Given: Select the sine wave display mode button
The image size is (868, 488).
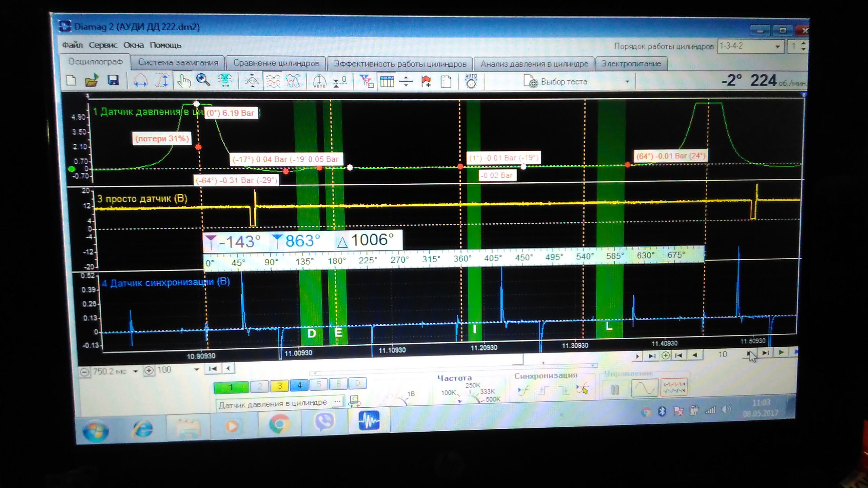Looking at the screenshot, I should click(x=644, y=388).
